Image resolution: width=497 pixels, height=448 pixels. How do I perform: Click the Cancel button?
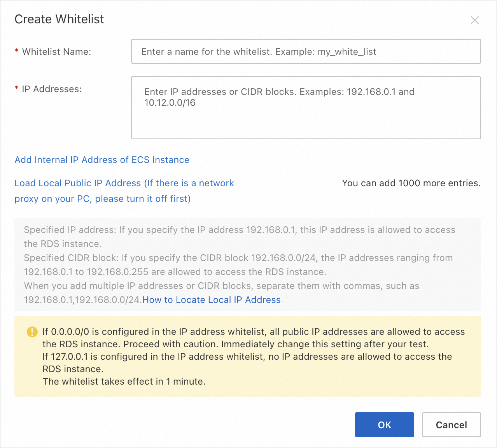451,425
